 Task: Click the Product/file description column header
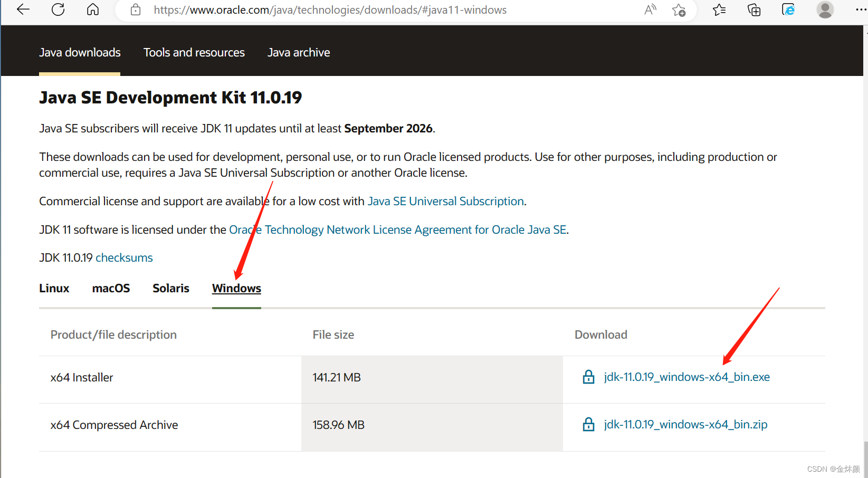[113, 334]
